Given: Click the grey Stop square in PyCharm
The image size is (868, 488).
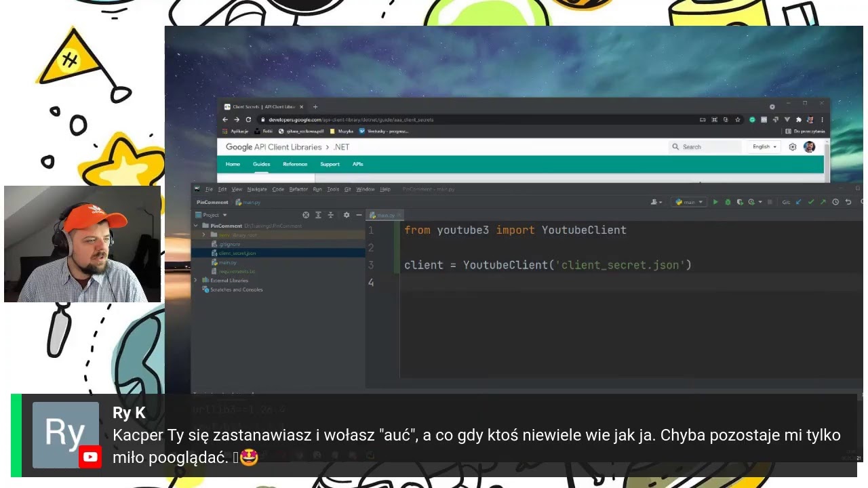Looking at the screenshot, I should pos(770,202).
